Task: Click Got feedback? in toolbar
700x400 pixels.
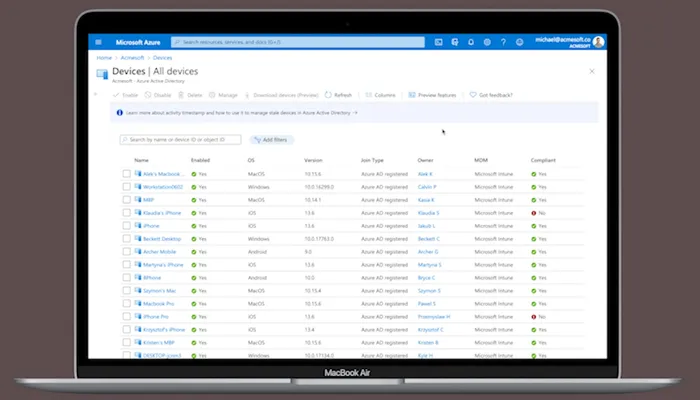Action: tap(491, 95)
